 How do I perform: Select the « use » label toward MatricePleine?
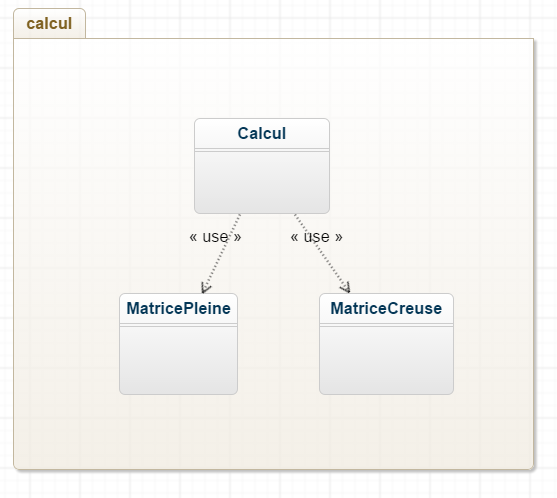[x=215, y=237]
